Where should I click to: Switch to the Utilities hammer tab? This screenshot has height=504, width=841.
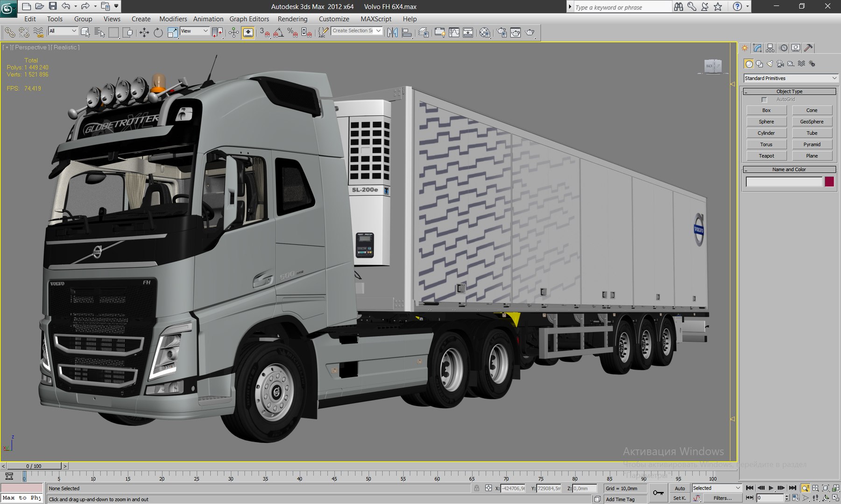808,48
